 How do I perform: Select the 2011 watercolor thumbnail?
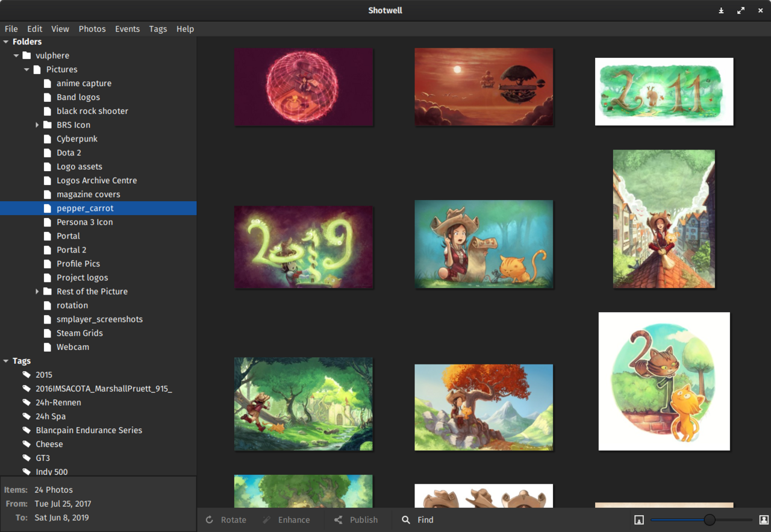(x=664, y=92)
